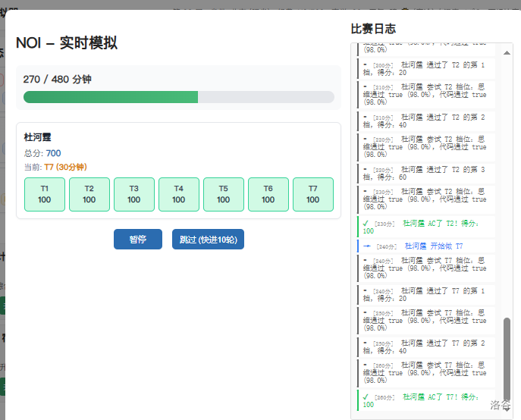This screenshot has width=521, height=420.
Task: Click the green checkmark on the T7 AC log entry
Action: coord(366,396)
